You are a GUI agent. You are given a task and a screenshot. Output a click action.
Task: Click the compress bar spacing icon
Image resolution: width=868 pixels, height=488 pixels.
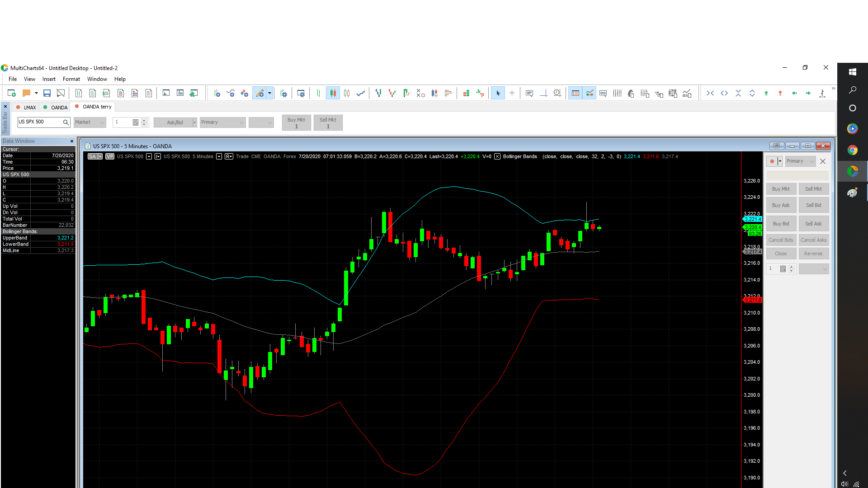coord(710,93)
